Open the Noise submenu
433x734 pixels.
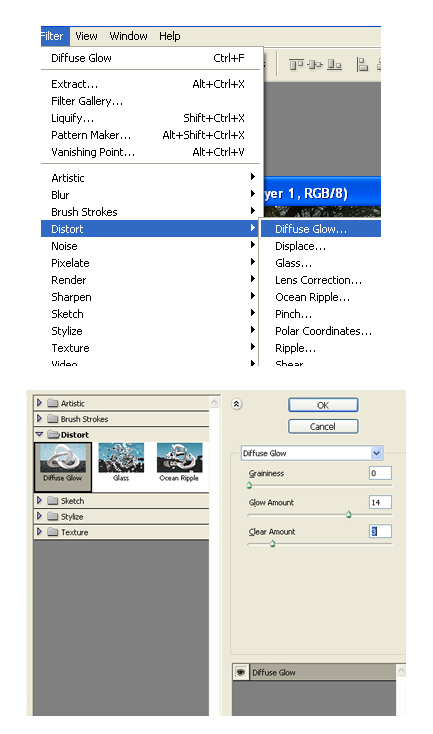(x=152, y=246)
